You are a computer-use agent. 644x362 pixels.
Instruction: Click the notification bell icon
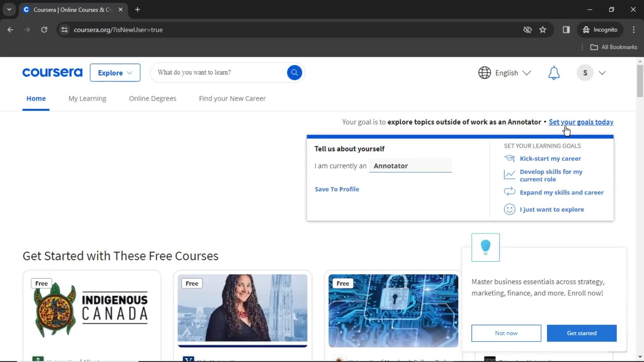554,72
